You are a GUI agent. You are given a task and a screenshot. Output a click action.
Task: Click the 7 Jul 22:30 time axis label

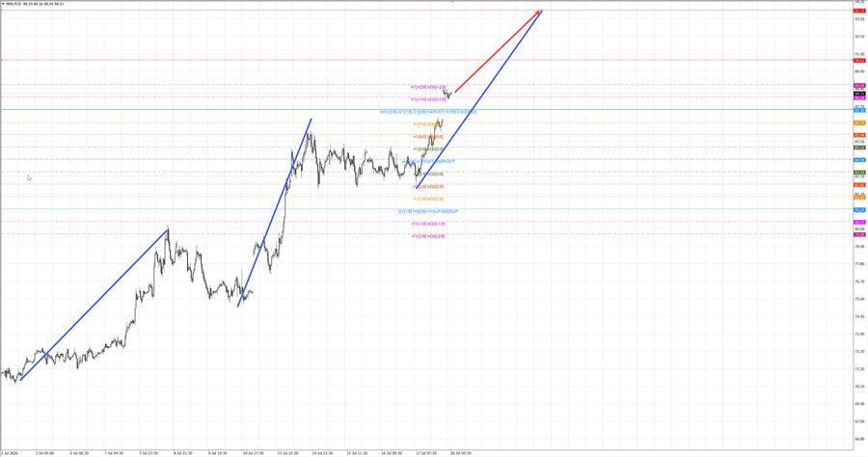point(149,453)
